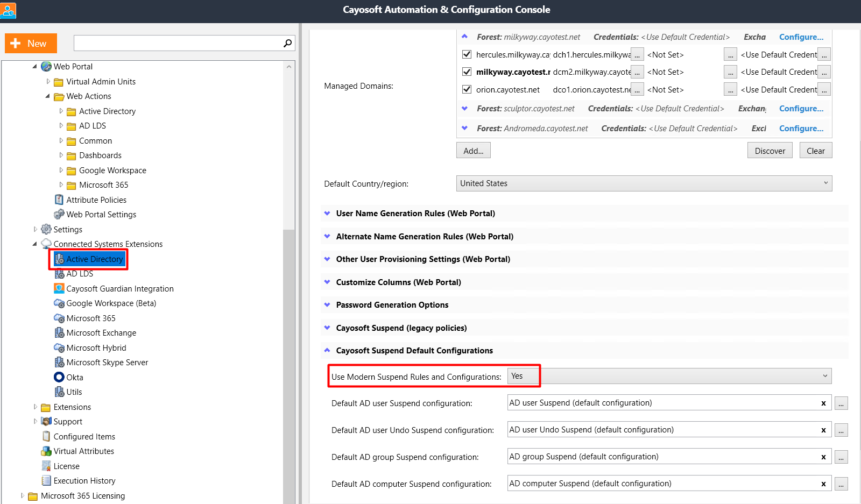Click scroll-up arrow of tree panel
The width and height of the screenshot is (861, 504).
point(289,67)
